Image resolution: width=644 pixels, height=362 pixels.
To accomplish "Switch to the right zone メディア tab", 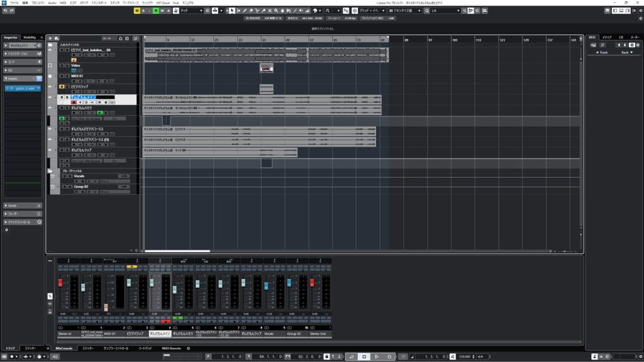I will point(607,37).
